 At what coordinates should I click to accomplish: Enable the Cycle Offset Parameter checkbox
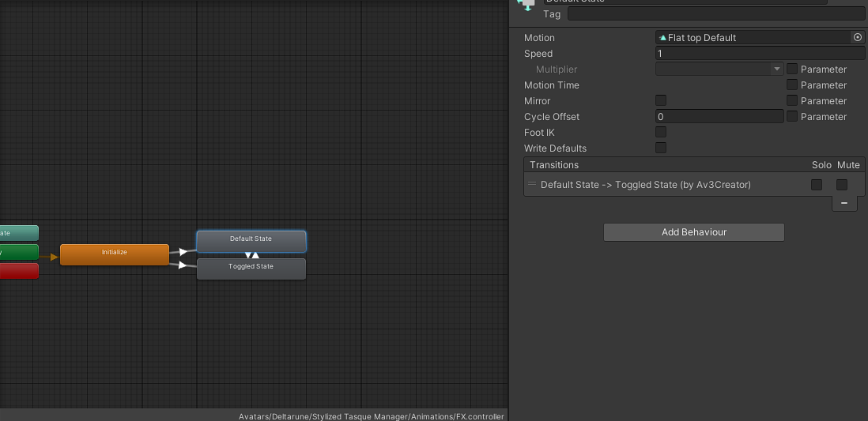coord(792,116)
